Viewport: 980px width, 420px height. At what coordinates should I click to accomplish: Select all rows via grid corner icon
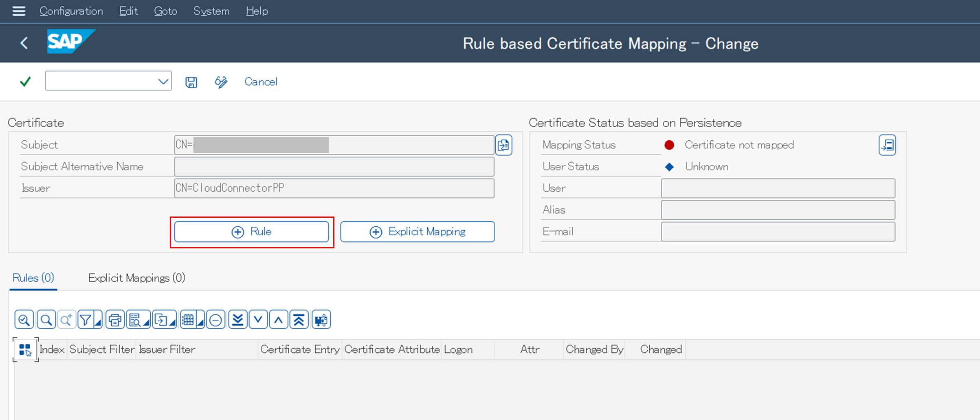[25, 350]
